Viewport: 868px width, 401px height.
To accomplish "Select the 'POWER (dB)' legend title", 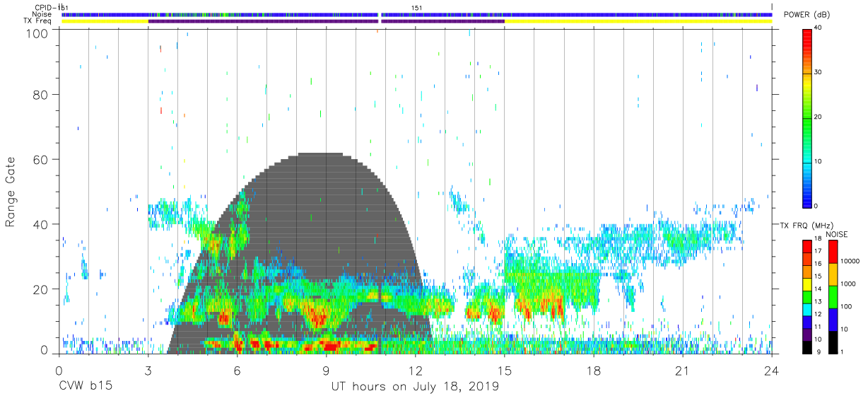I will [x=807, y=16].
